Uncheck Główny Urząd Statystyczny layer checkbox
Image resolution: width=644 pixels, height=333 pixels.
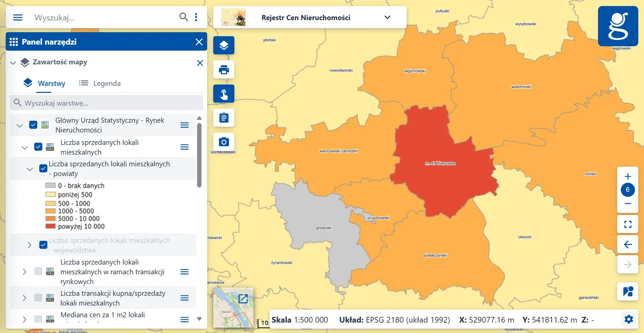33,125
